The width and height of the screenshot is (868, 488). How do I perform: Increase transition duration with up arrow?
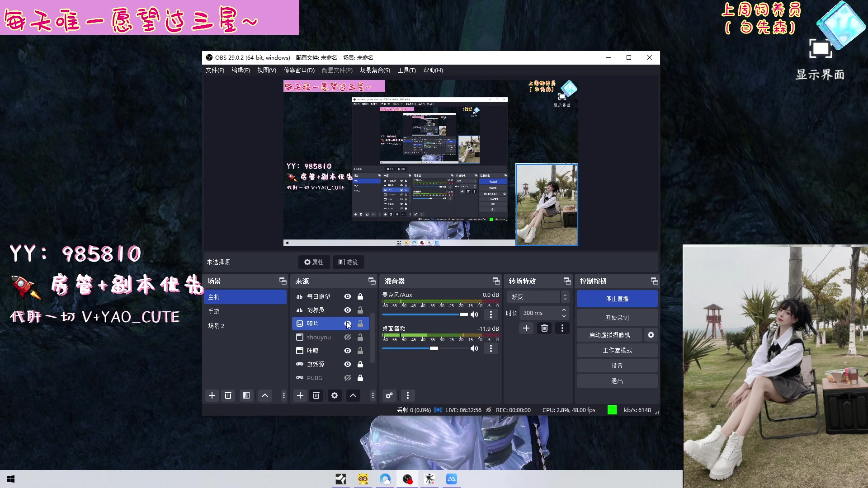coord(564,310)
